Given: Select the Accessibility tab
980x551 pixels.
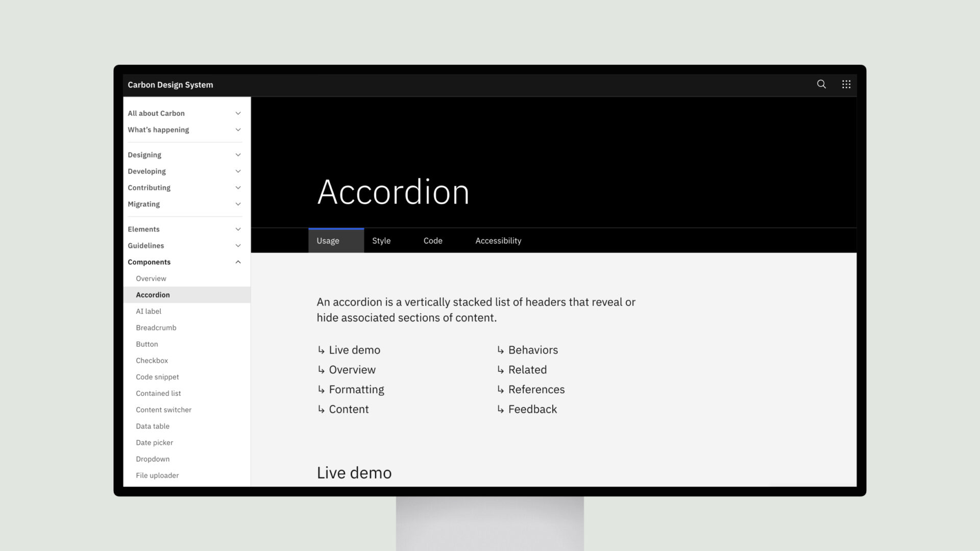Looking at the screenshot, I should (498, 240).
